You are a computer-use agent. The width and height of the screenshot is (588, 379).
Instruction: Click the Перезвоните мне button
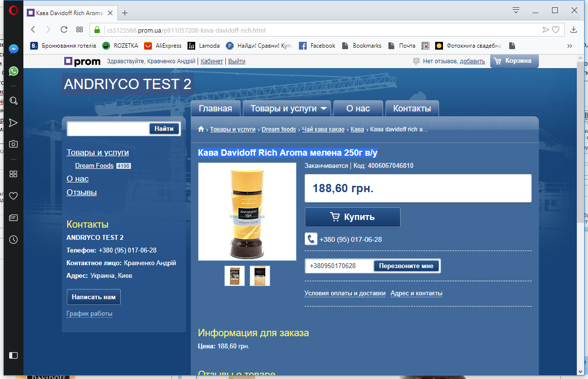[406, 266]
